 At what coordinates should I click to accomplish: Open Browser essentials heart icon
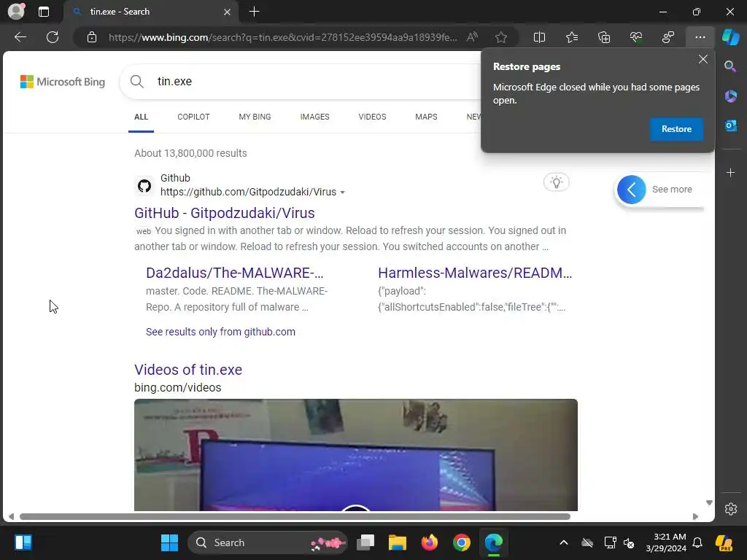[636, 37]
